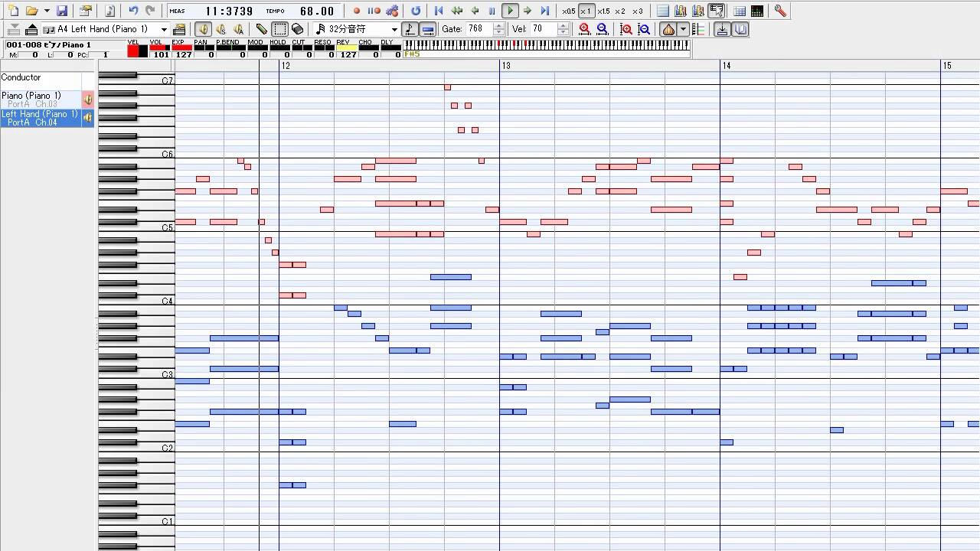The image size is (980, 551).
Task: Start playback with the green play button
Action: (x=510, y=11)
